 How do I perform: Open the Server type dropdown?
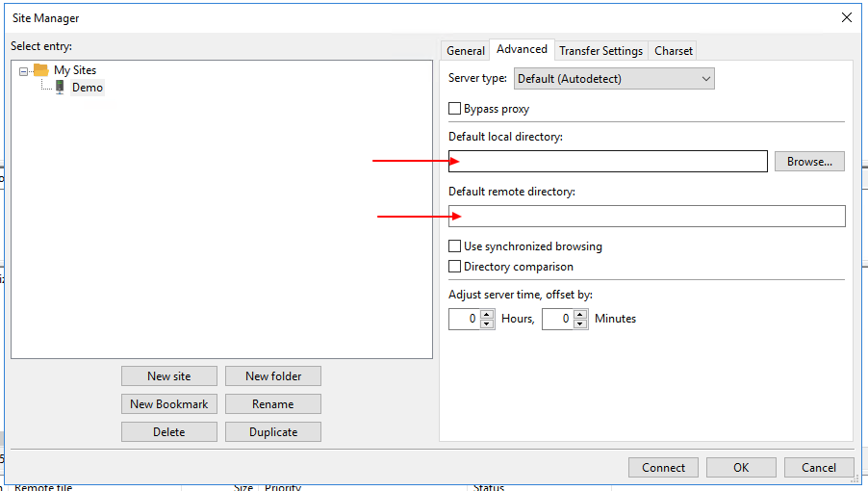pyautogui.click(x=614, y=79)
